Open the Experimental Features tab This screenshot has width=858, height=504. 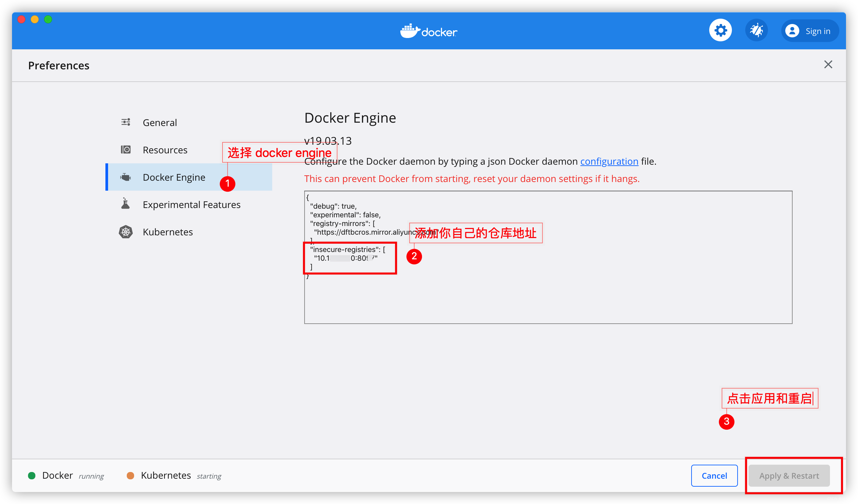pos(189,205)
